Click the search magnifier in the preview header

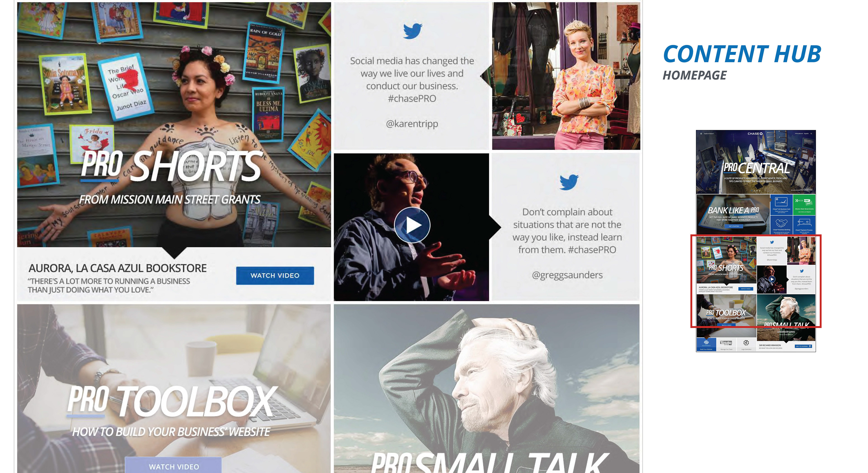click(811, 134)
